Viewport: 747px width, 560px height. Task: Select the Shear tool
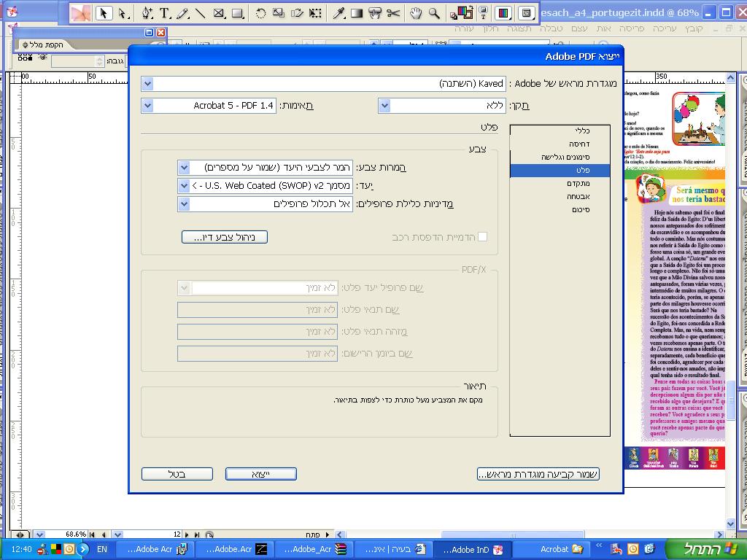coord(297,13)
